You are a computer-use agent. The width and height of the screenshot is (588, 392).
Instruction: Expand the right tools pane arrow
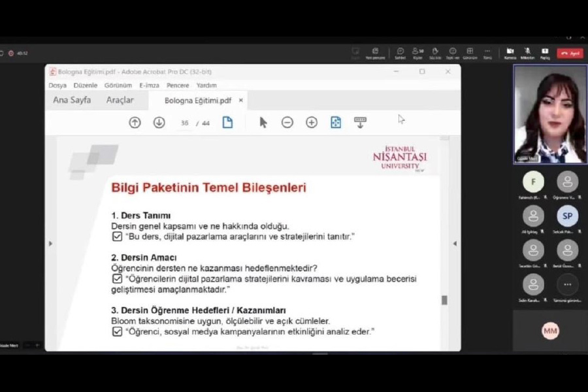(x=455, y=244)
